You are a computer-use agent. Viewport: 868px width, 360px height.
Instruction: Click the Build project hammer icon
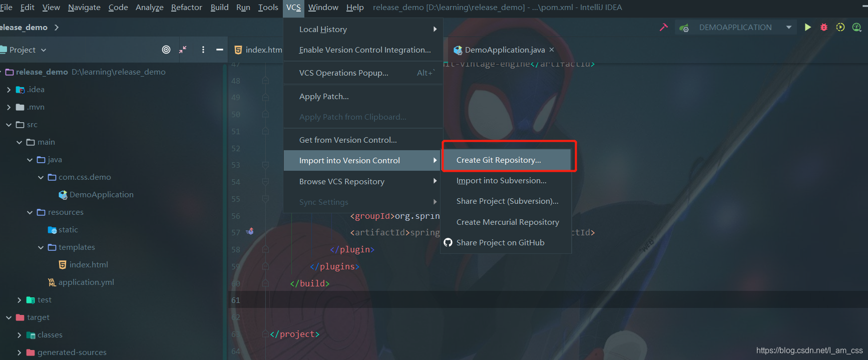(x=664, y=27)
